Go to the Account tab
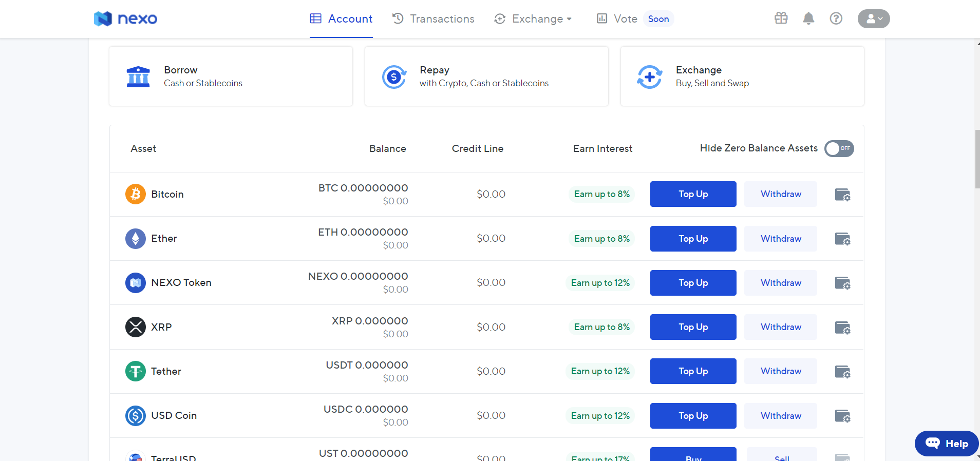This screenshot has width=980, height=461. [x=341, y=19]
